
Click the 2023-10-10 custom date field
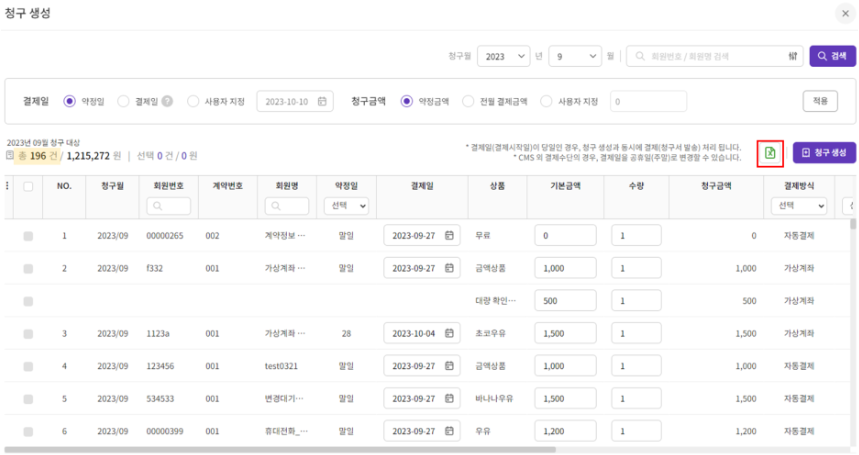tap(295, 101)
